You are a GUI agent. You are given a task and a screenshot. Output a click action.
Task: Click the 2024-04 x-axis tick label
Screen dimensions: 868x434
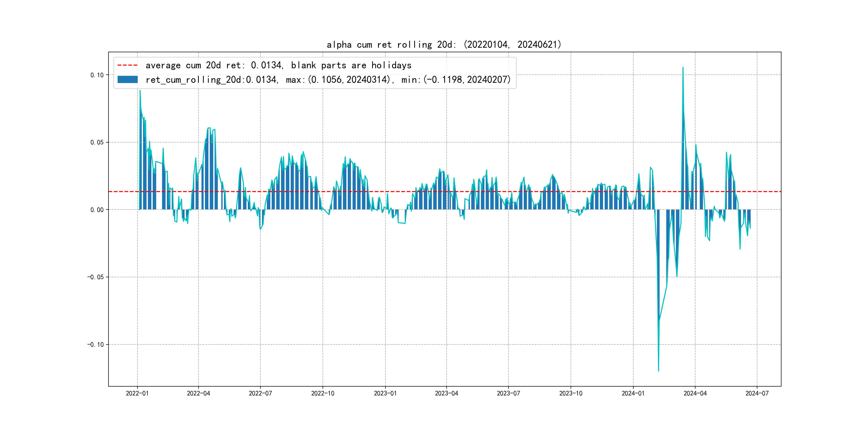[695, 393]
